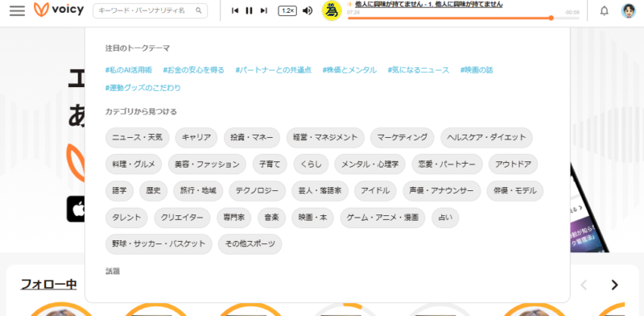Select the ニュース・天気 category

(137, 137)
